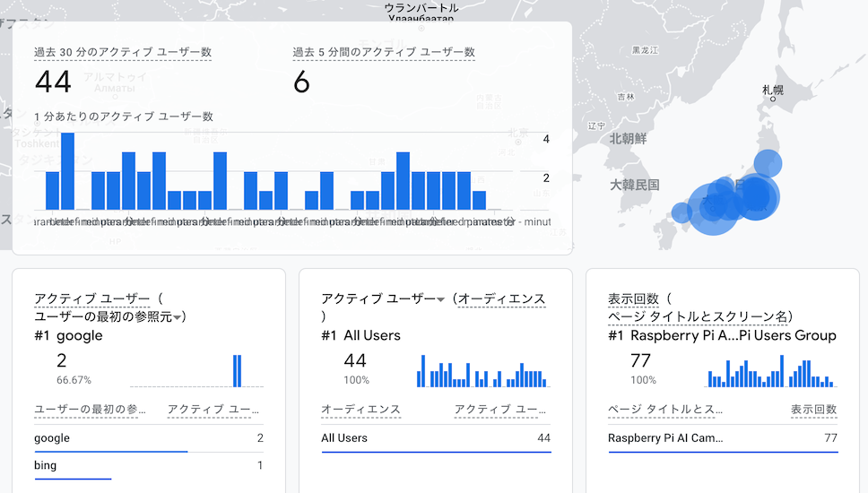Open the アクティブ ユーザー metric dropdown in audience card
The width and height of the screenshot is (868, 493).
pos(440,299)
